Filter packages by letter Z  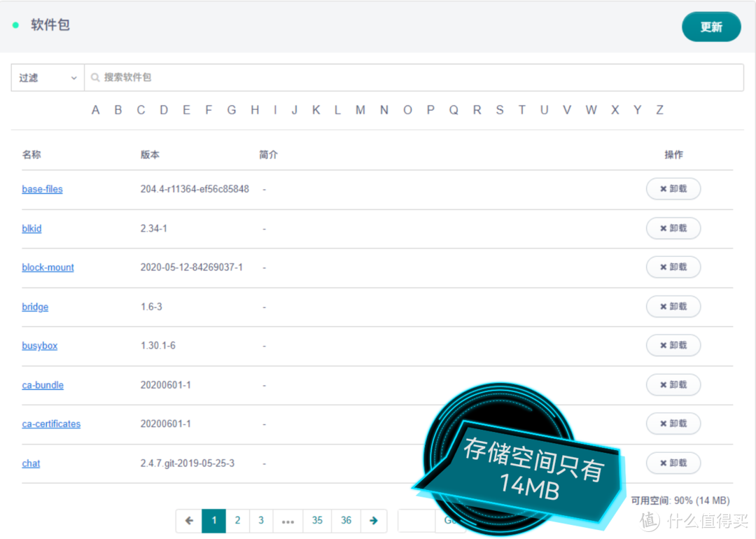click(659, 110)
